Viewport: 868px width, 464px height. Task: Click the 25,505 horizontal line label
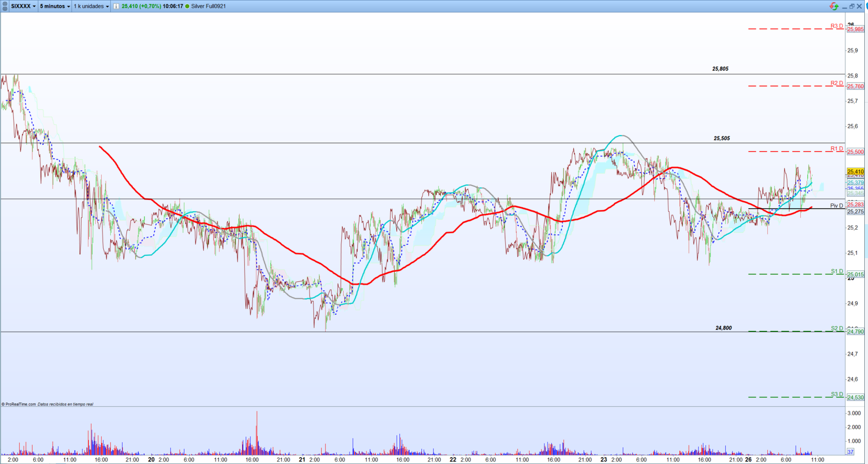click(722, 138)
